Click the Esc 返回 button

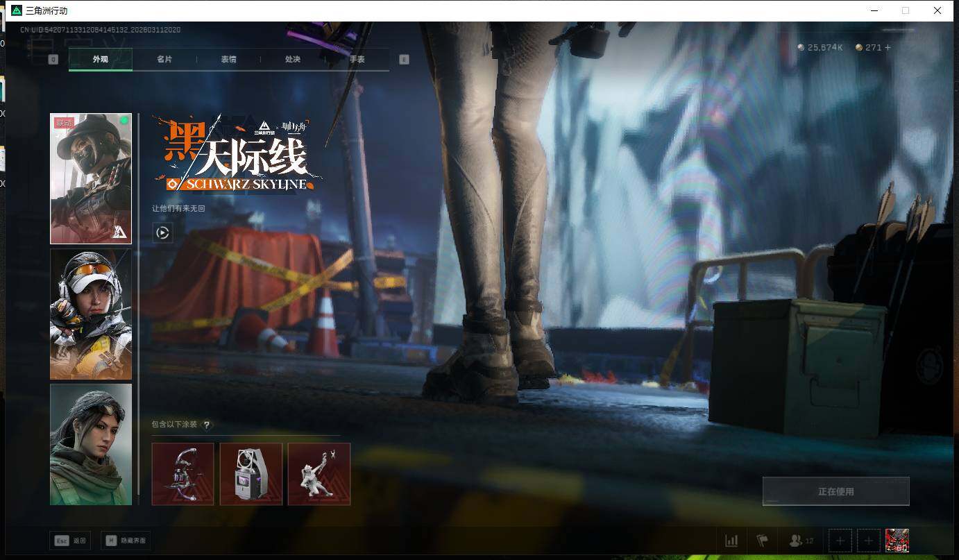pos(70,541)
